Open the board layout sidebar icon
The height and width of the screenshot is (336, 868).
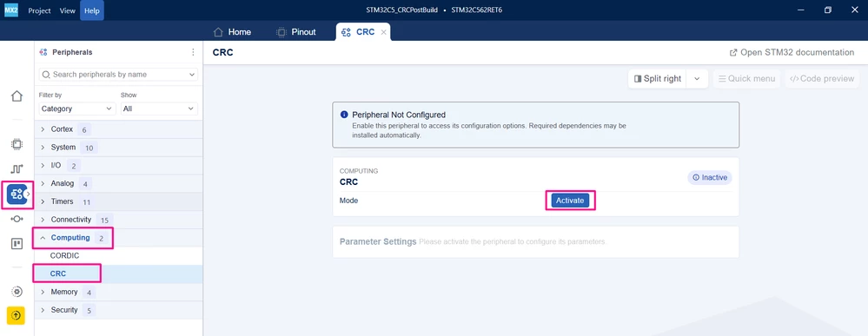tap(17, 244)
